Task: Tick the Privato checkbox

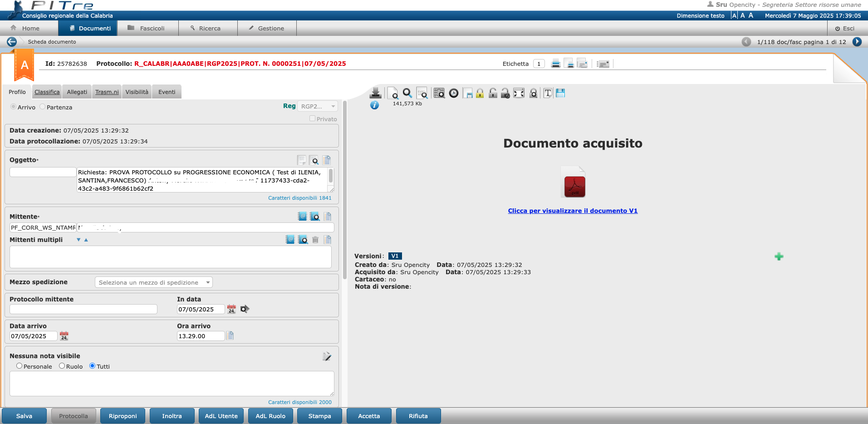Action: tap(312, 118)
